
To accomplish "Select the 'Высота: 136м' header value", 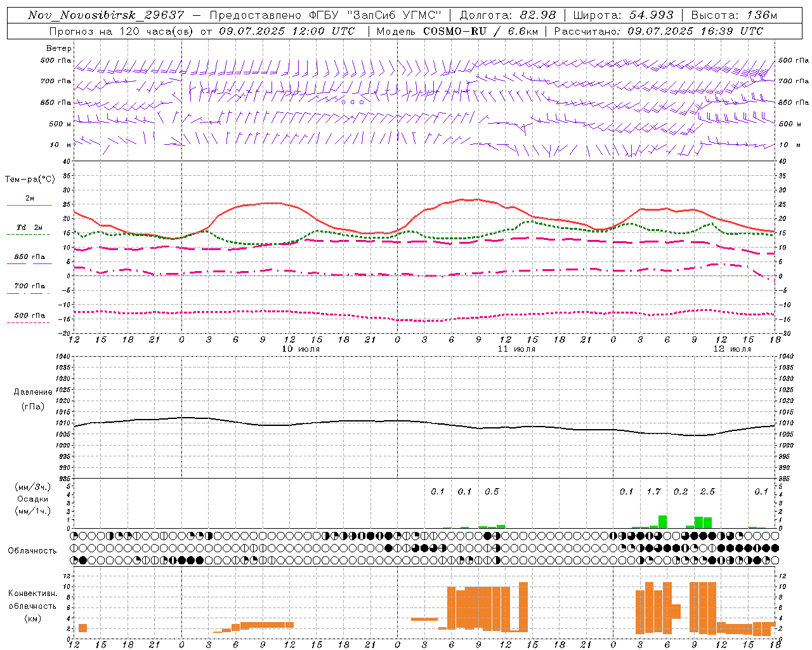I will pyautogui.click(x=734, y=15).
